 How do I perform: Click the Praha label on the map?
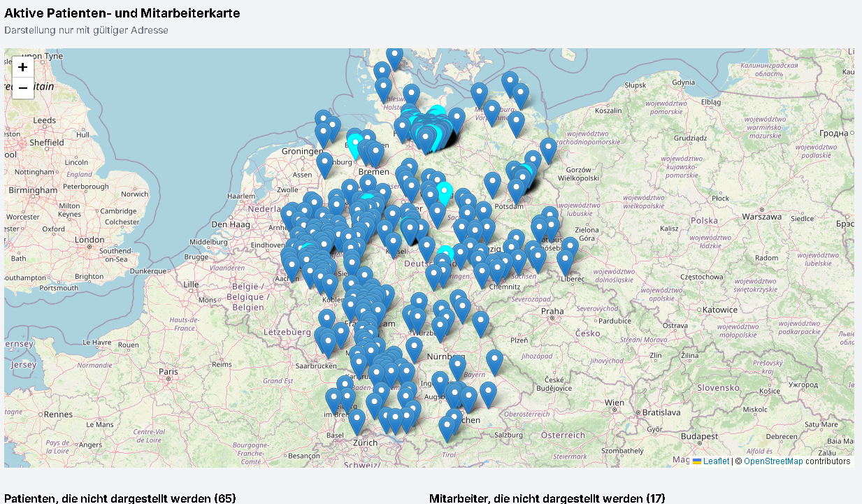point(552,311)
